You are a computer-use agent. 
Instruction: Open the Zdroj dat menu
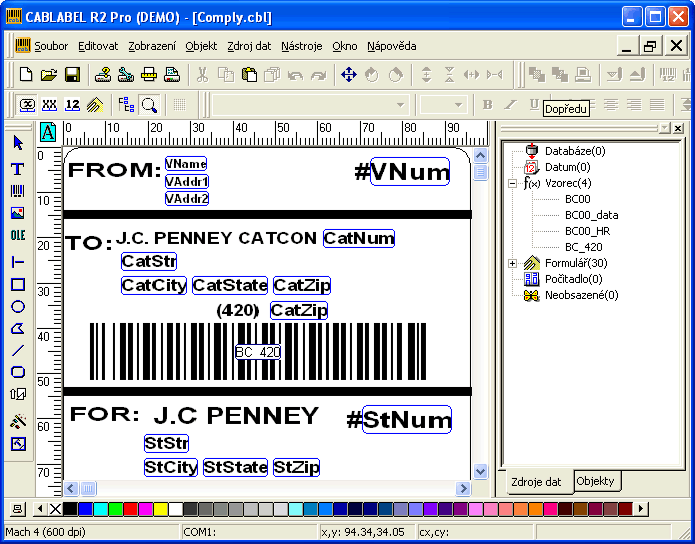249,46
